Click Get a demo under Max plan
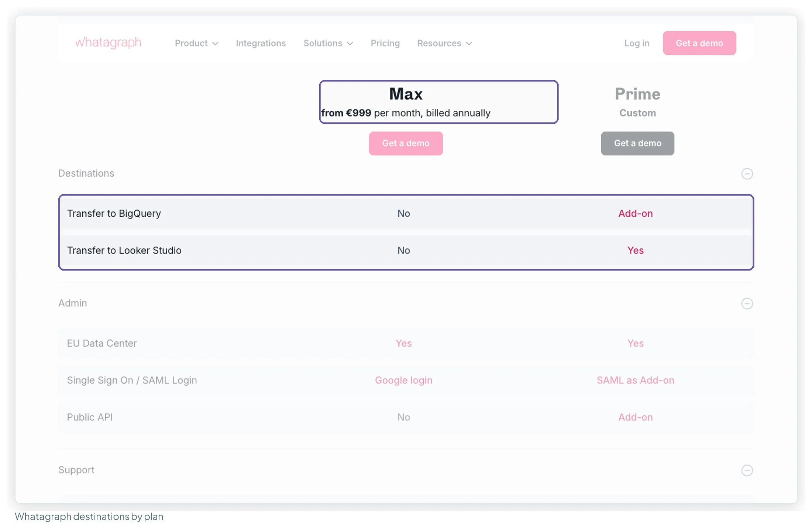 [406, 143]
